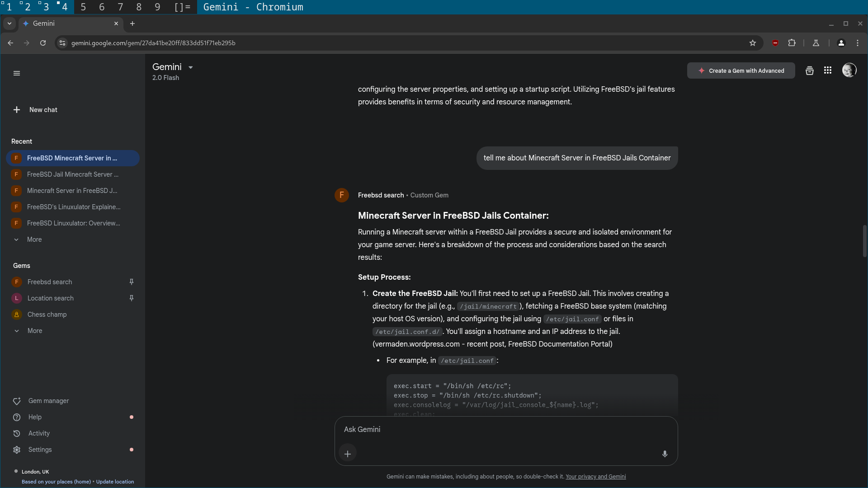
Task: Expand More under Gems list
Action: pyautogui.click(x=34, y=331)
